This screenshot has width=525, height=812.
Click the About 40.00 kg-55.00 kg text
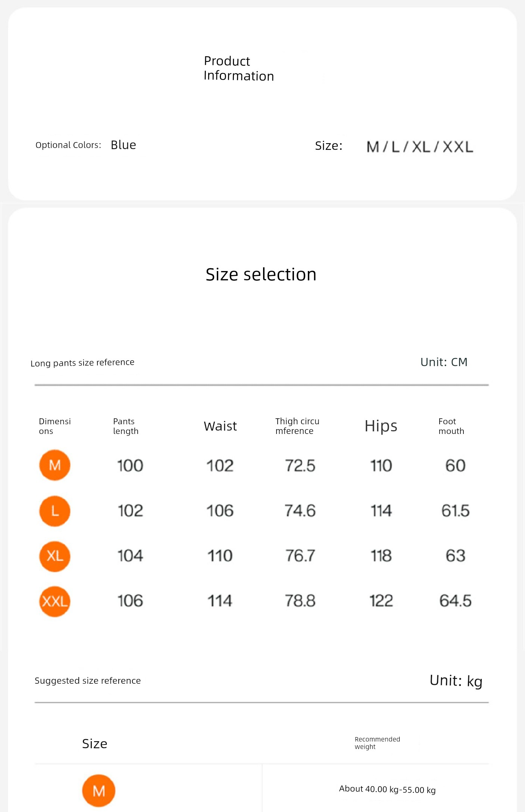click(387, 789)
